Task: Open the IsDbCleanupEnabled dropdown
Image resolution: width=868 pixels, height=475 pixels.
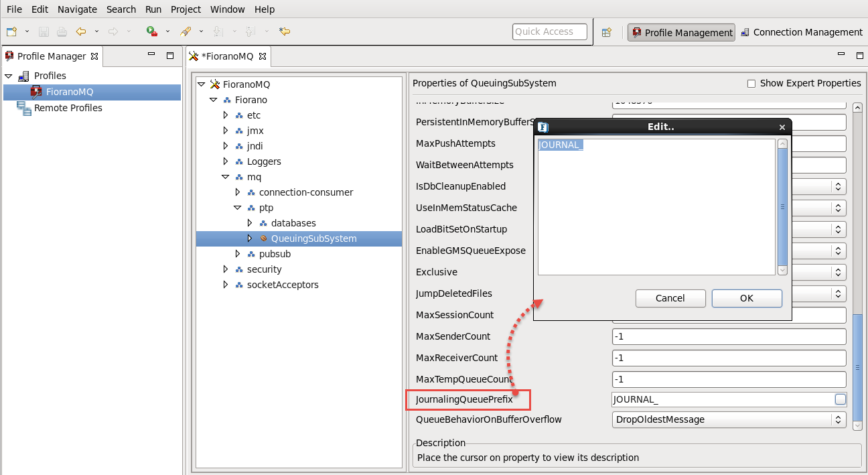Action: (x=819, y=186)
